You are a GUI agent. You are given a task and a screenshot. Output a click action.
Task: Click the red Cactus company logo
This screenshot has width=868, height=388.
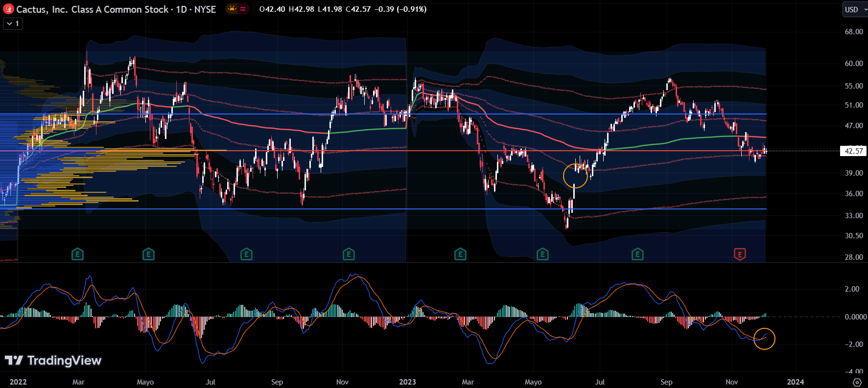coord(8,9)
